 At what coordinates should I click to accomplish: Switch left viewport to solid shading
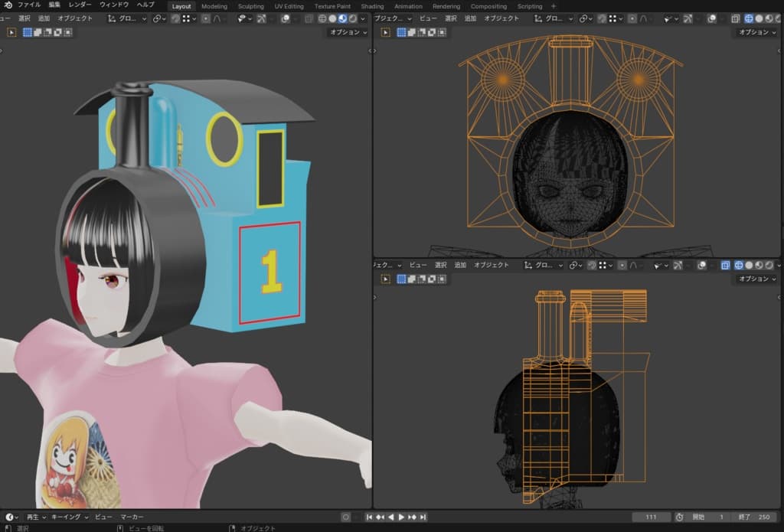click(332, 19)
